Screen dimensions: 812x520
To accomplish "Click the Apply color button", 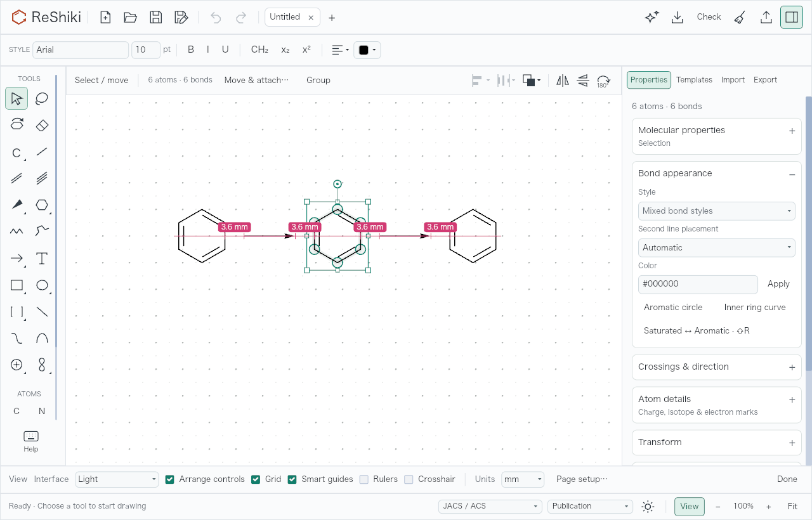I will pyautogui.click(x=778, y=284).
